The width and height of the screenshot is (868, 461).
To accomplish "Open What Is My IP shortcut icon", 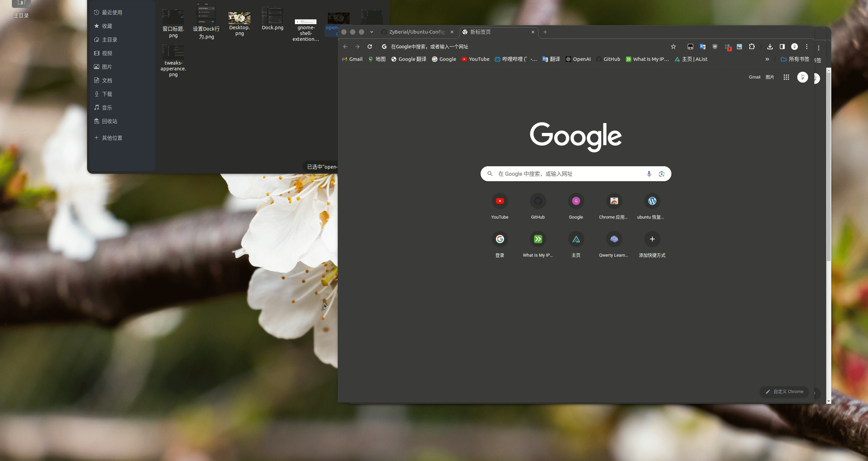I will pos(538,239).
